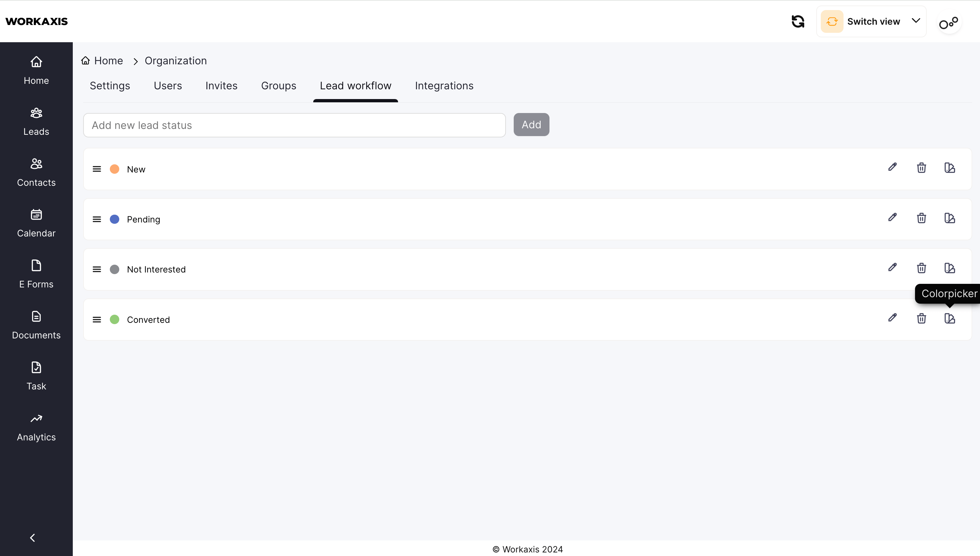Viewport: 980px width, 556px height.
Task: Collapse the sidebar with the arrow
Action: tap(32, 538)
